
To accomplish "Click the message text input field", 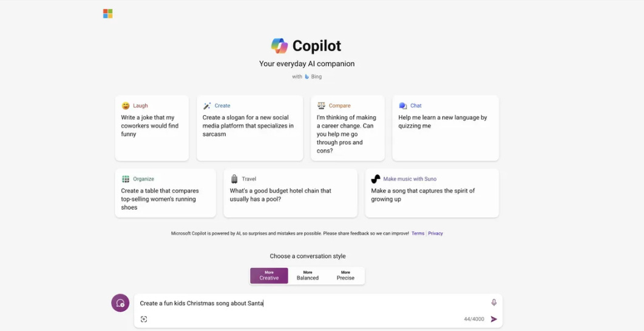I will (310, 303).
